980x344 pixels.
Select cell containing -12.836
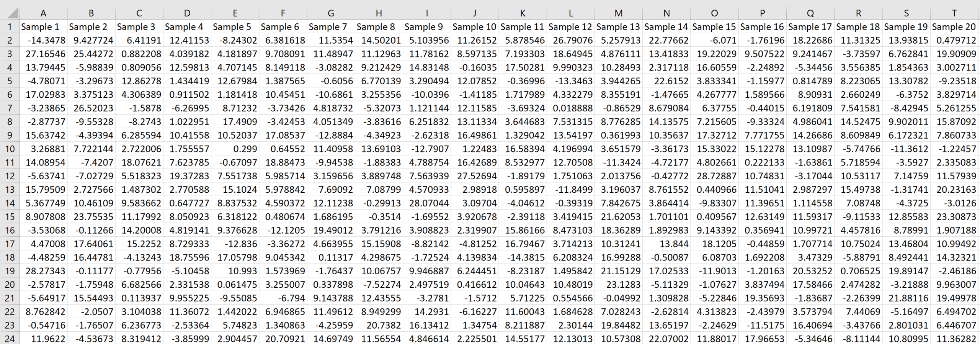[235, 244]
